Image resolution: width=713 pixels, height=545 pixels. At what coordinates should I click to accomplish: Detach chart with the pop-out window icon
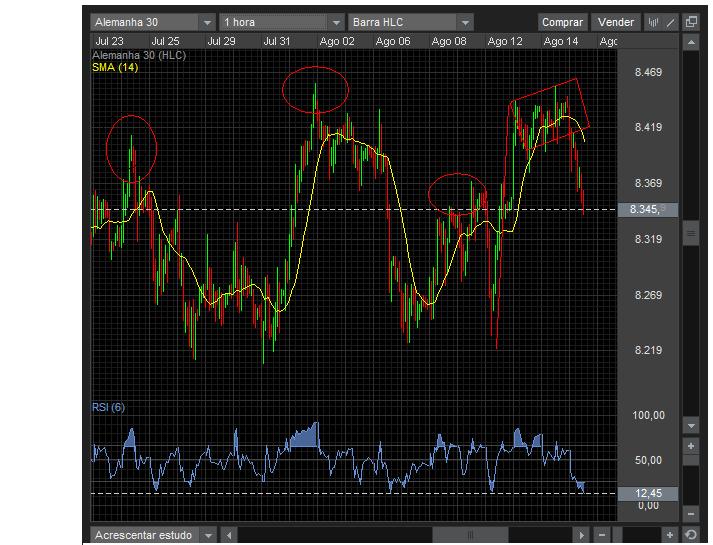click(691, 22)
